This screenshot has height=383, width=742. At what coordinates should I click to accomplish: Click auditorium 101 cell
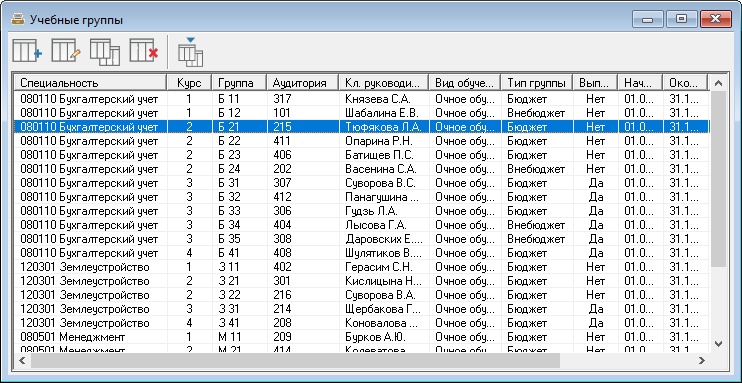[x=303, y=113]
